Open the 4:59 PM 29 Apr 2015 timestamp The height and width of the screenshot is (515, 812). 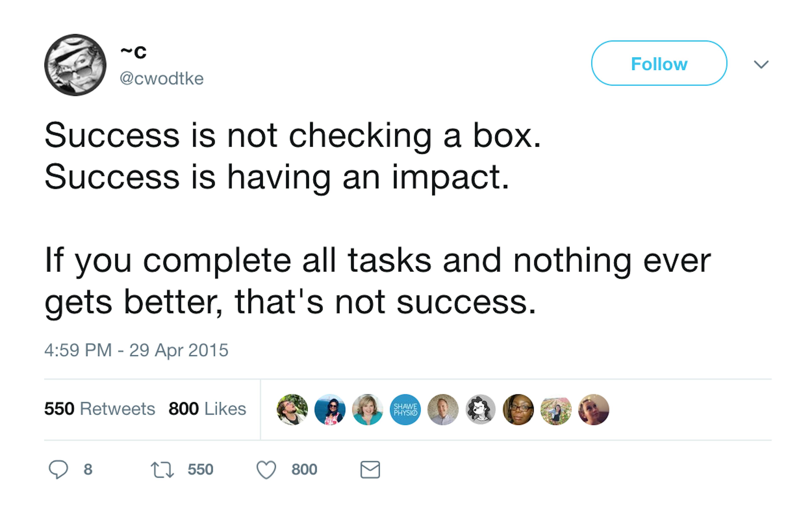coord(136,350)
